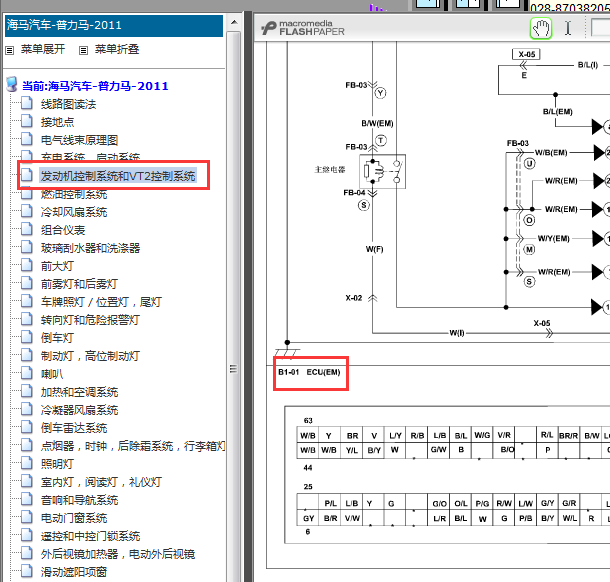
Task: Click the Macromedia FlashPaper logo
Action: 303,28
